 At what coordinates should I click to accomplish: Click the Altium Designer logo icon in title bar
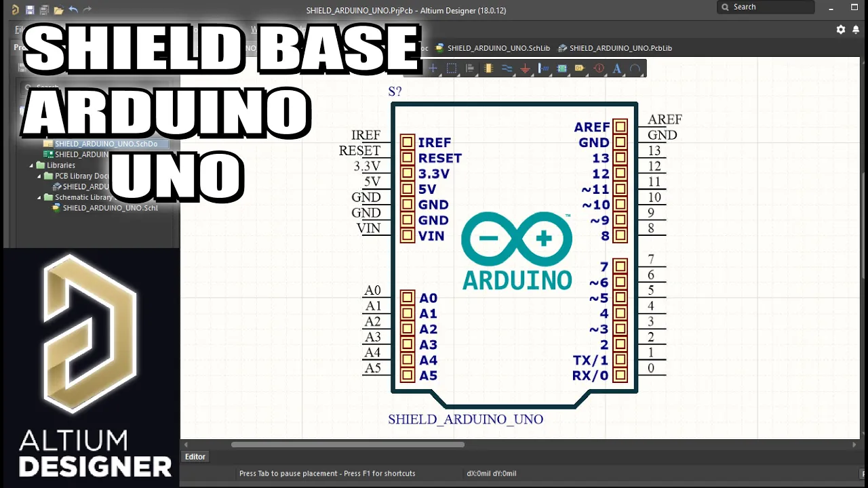click(x=15, y=10)
